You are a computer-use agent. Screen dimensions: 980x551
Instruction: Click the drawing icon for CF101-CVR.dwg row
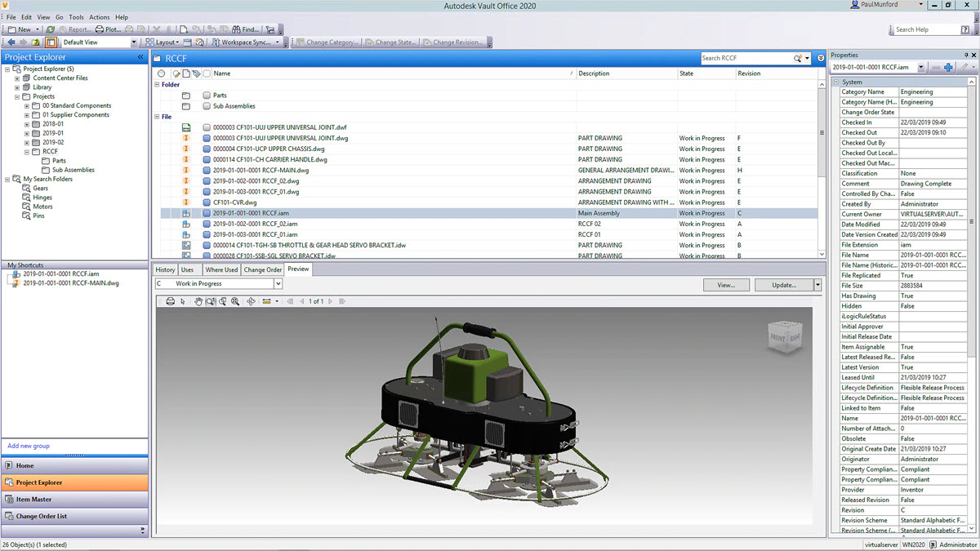[186, 202]
